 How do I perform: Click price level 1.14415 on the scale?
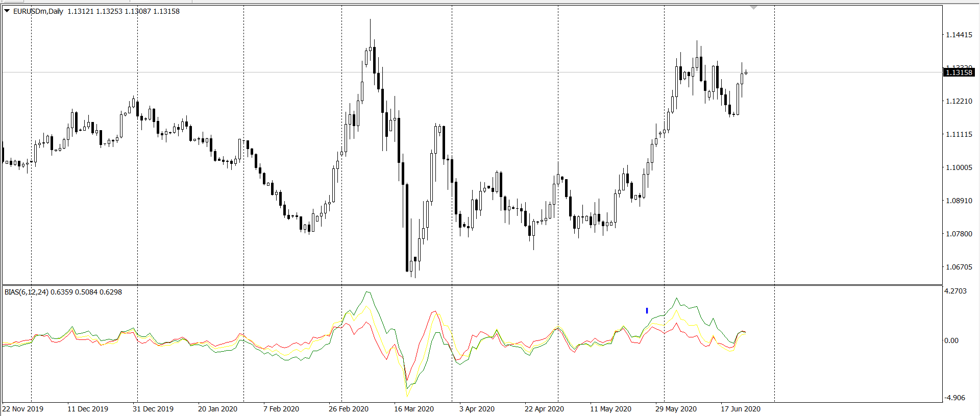coord(959,35)
